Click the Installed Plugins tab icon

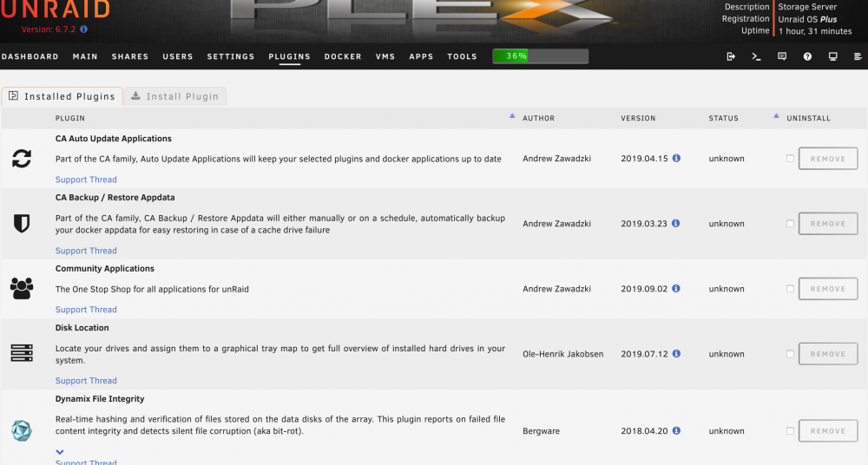pyautogui.click(x=13, y=95)
